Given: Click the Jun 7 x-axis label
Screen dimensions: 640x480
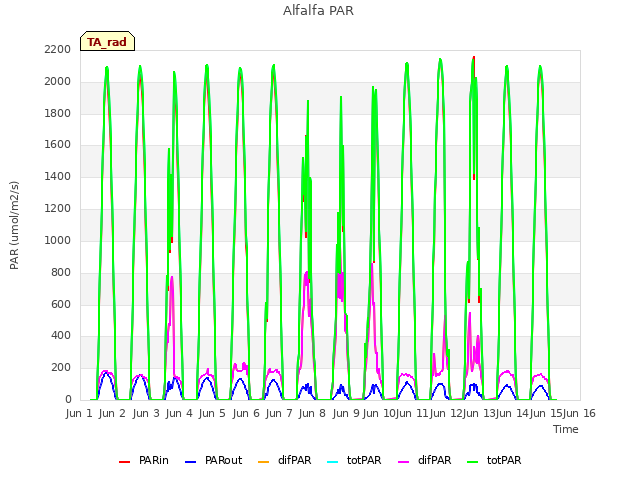Looking at the screenshot, I should [x=279, y=414].
